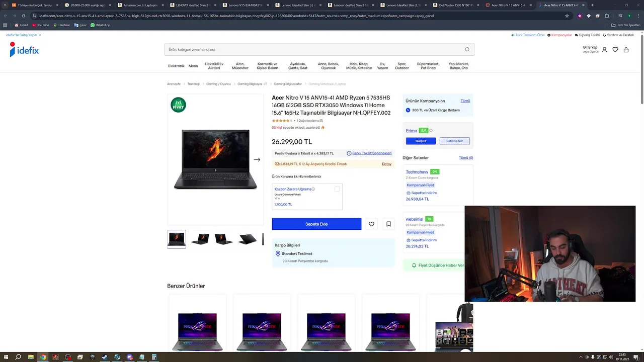Viewport: 644px width, 362px height.
Task: Select fourth product thumbnail
Action: click(x=248, y=239)
